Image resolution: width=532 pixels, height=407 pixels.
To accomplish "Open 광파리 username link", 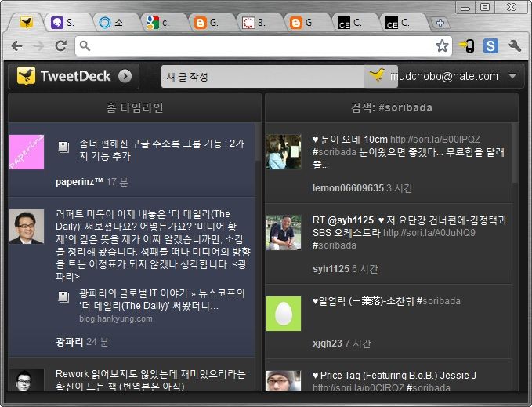I will point(69,341).
